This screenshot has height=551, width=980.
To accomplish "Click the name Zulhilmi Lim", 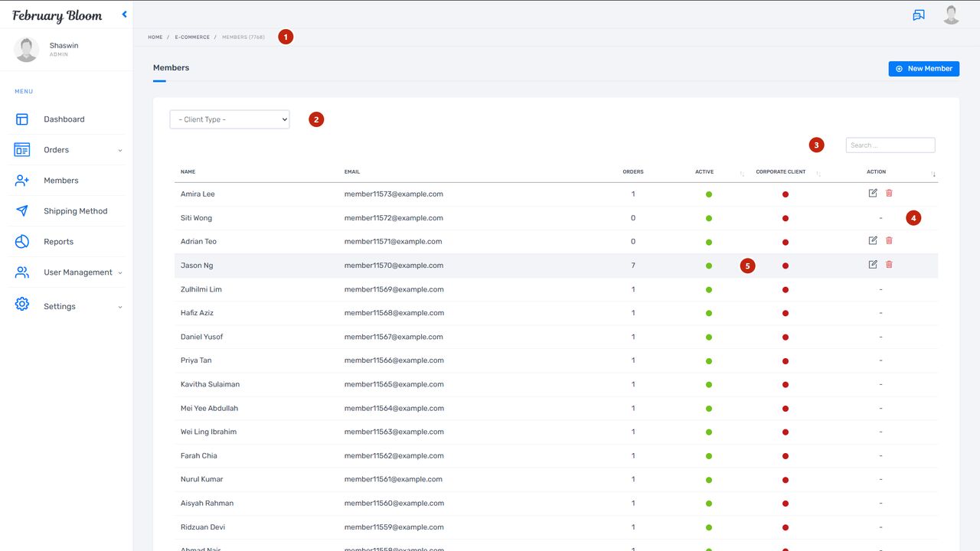I will 201,289.
